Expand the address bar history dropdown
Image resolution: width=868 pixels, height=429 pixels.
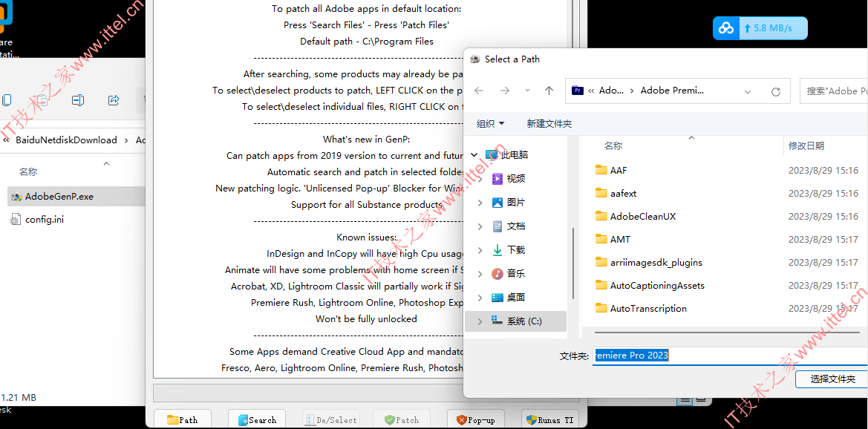[x=747, y=91]
